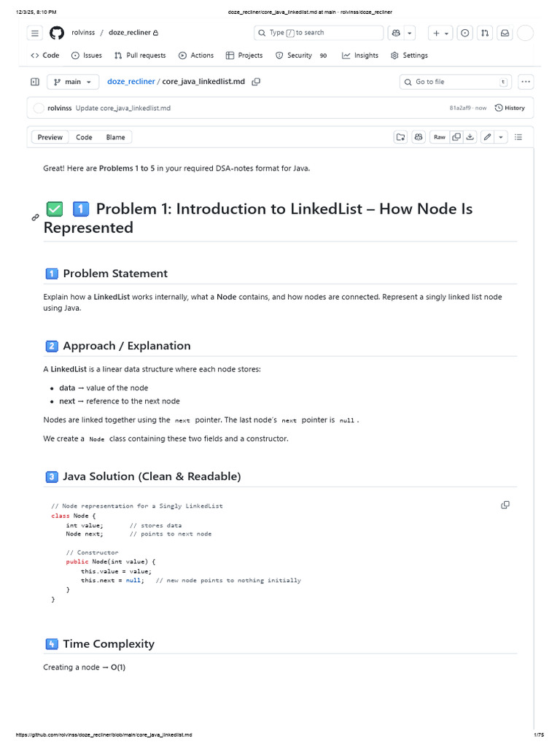
Task: Open the outline list icon
Action: (x=519, y=136)
